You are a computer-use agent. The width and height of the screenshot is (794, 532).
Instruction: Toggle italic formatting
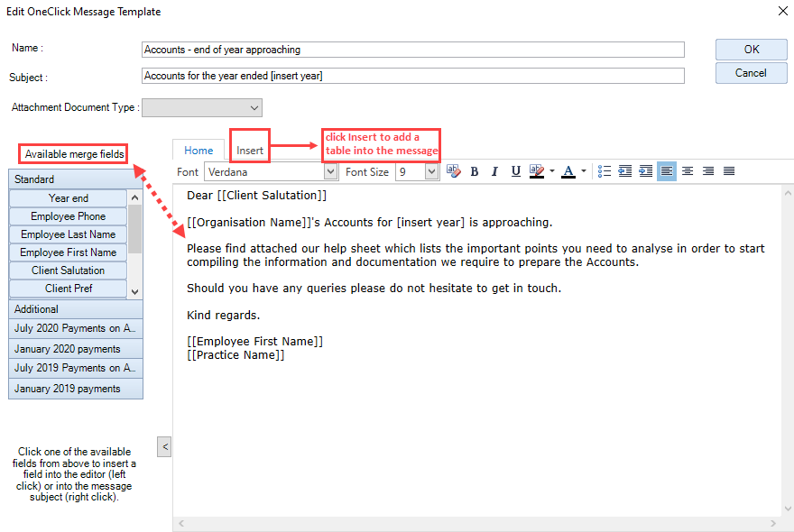494,171
